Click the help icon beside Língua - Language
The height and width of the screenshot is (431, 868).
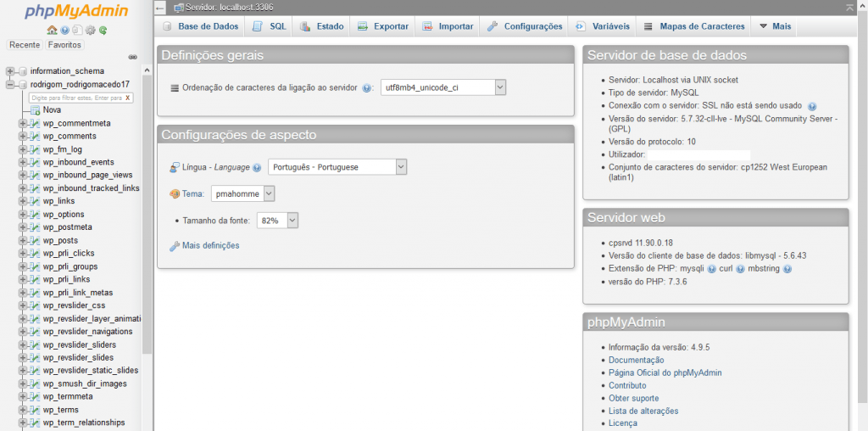257,168
